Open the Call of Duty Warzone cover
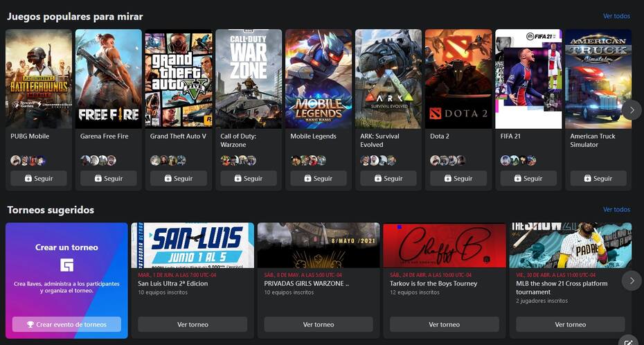This screenshot has height=345, width=644. (x=249, y=79)
